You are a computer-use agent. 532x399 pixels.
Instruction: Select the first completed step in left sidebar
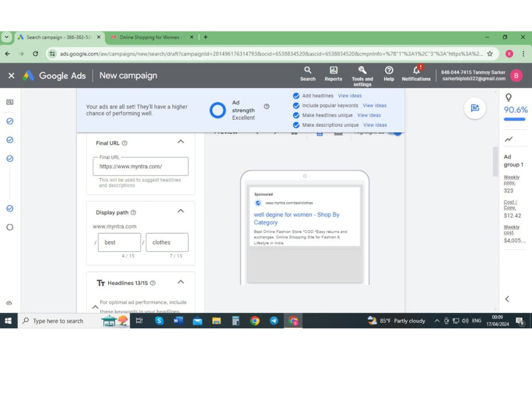tap(10, 121)
